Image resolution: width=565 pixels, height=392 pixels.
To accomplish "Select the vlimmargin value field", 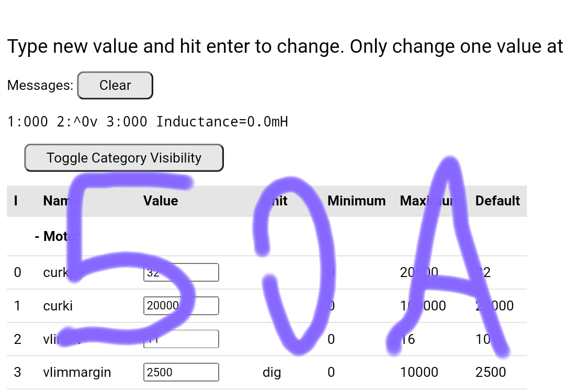I will coord(181,372).
